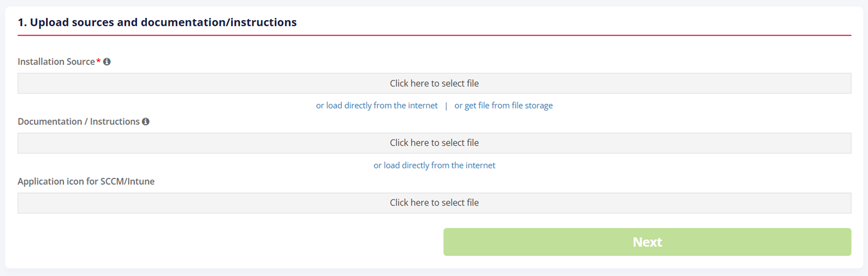Screen dimensions: 868x276
Task: Choose the file storage option for installation source
Action: point(503,106)
